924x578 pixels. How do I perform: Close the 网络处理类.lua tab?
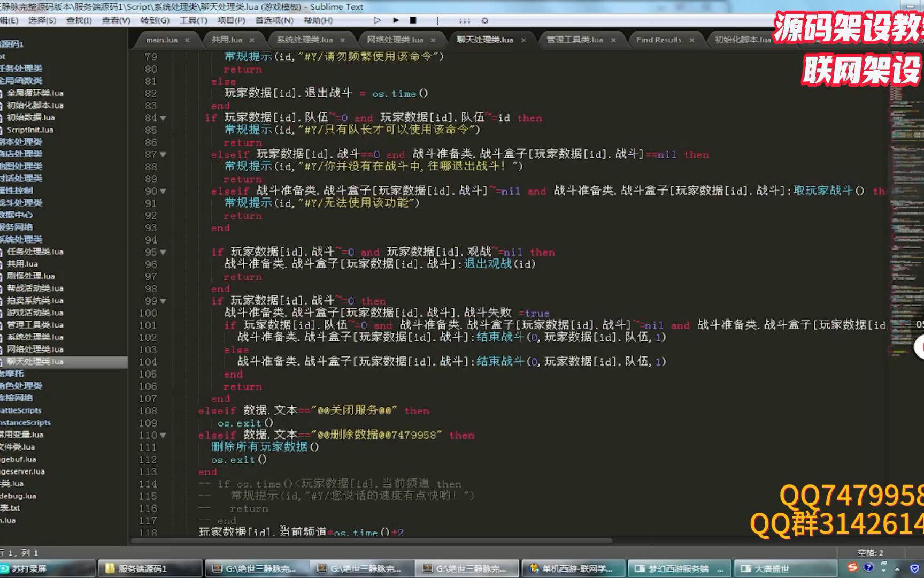click(433, 40)
